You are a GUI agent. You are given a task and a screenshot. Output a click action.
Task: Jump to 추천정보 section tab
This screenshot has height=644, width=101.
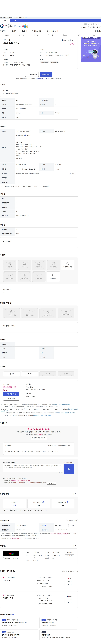point(94,35)
